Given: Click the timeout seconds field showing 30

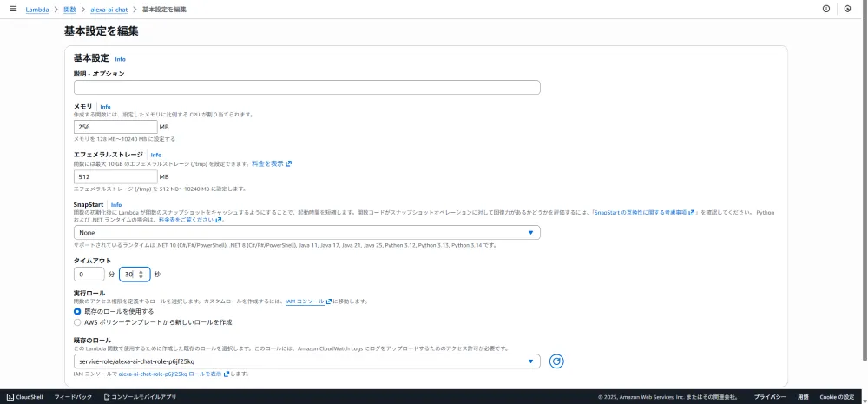Looking at the screenshot, I should 135,275.
